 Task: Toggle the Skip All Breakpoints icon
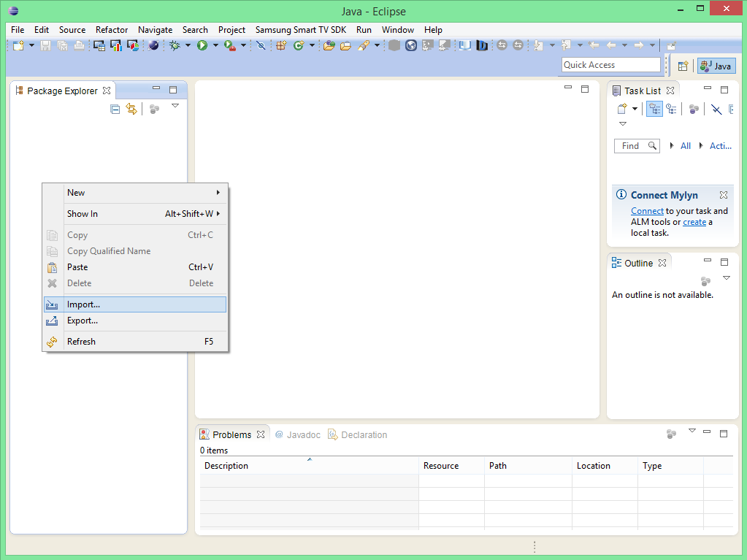[261, 46]
